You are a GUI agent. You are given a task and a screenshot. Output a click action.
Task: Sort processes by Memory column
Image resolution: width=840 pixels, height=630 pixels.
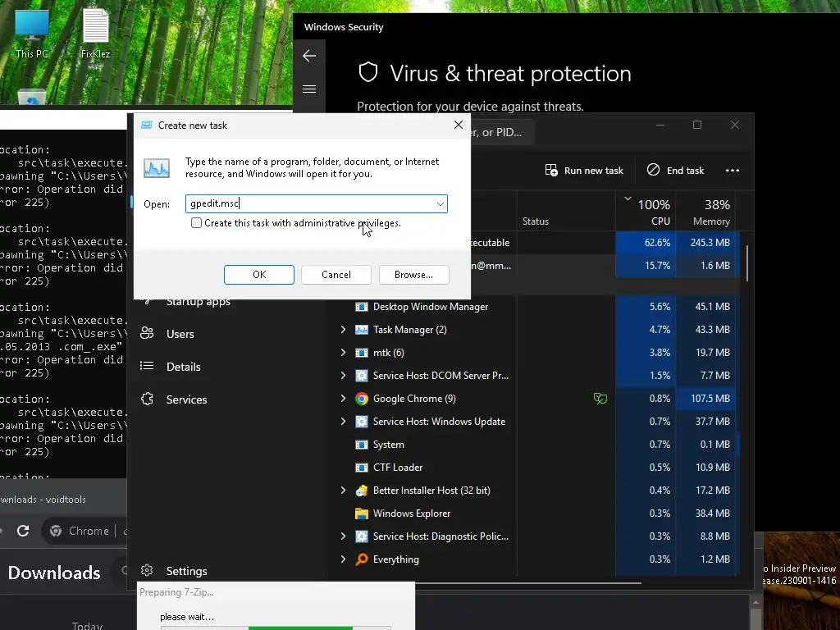(705, 212)
